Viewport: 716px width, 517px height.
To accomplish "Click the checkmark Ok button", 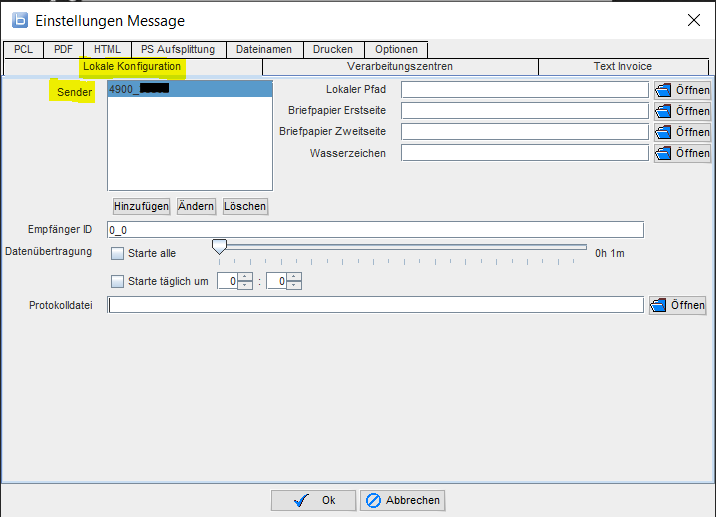I will (313, 500).
